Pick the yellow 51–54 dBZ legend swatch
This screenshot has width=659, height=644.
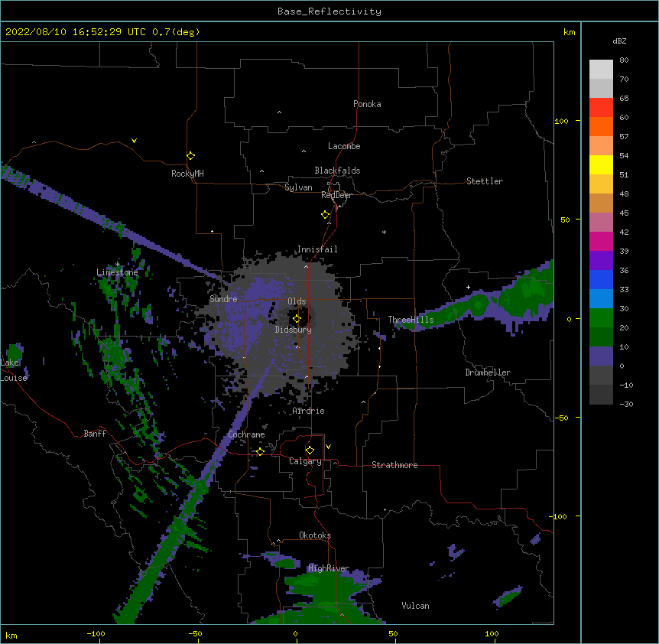point(601,165)
